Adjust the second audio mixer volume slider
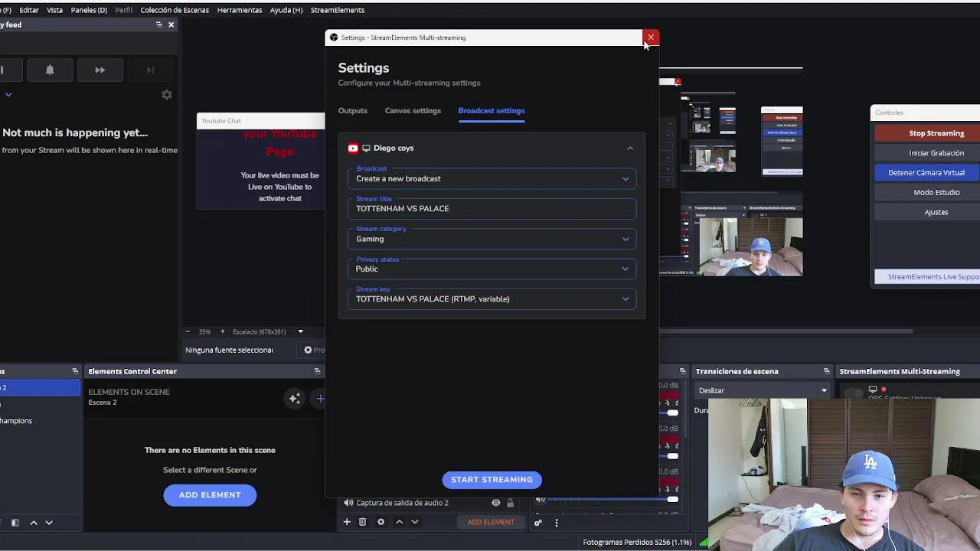The height and width of the screenshot is (551, 980). pyautogui.click(x=672, y=456)
